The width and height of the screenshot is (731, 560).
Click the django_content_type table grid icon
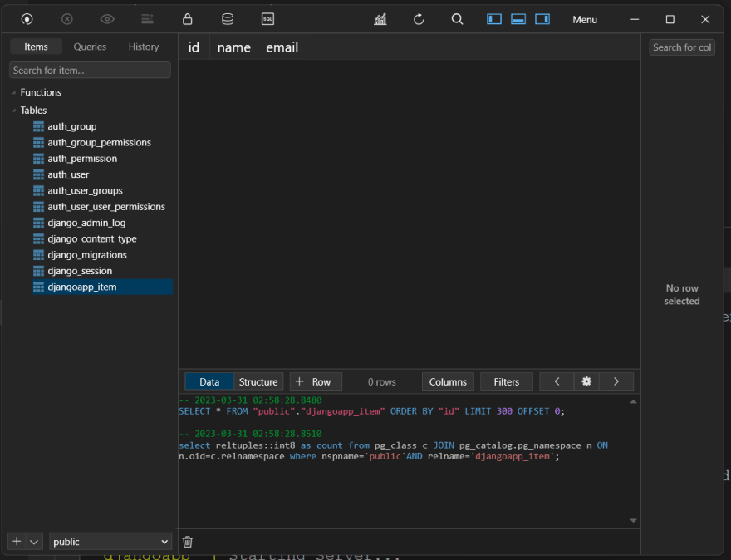tap(39, 238)
